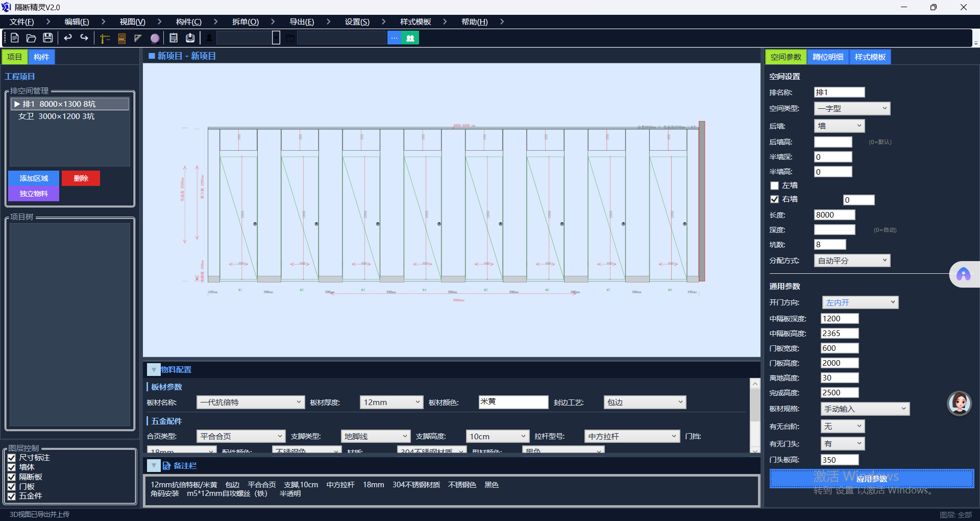The image size is (980, 521).
Task: Redo the last action
Action: 84,38
